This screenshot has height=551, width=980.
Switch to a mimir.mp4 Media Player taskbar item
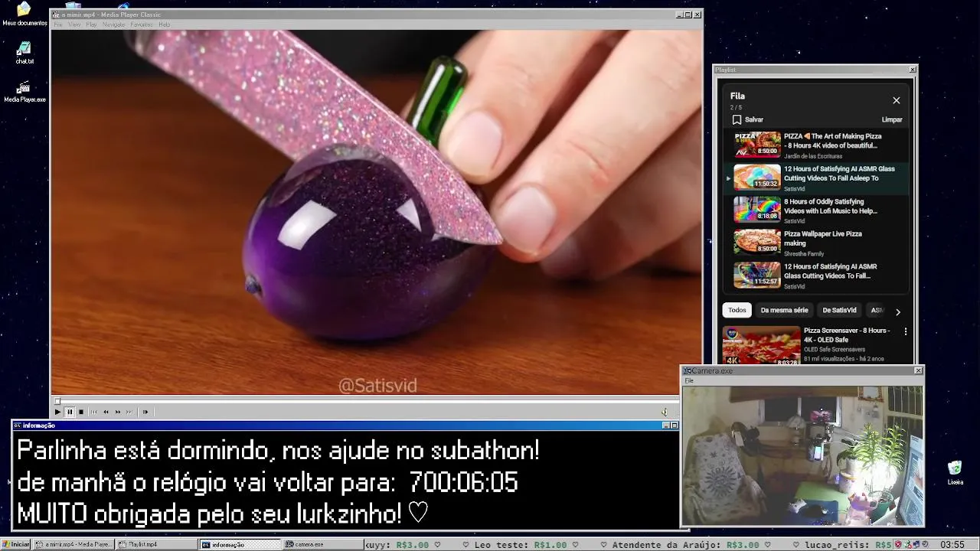[x=74, y=544]
